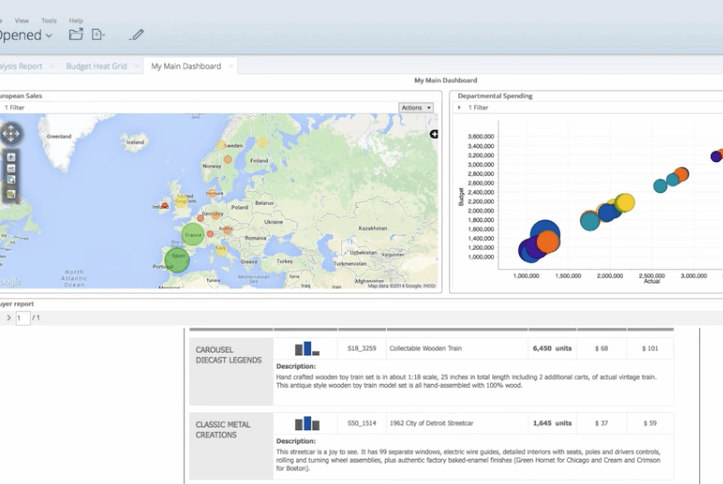Viewport: 723px width, 484px height.
Task: Click the CAROUSEL DIECAST LEGENDS vendor cell
Action: pos(231,372)
